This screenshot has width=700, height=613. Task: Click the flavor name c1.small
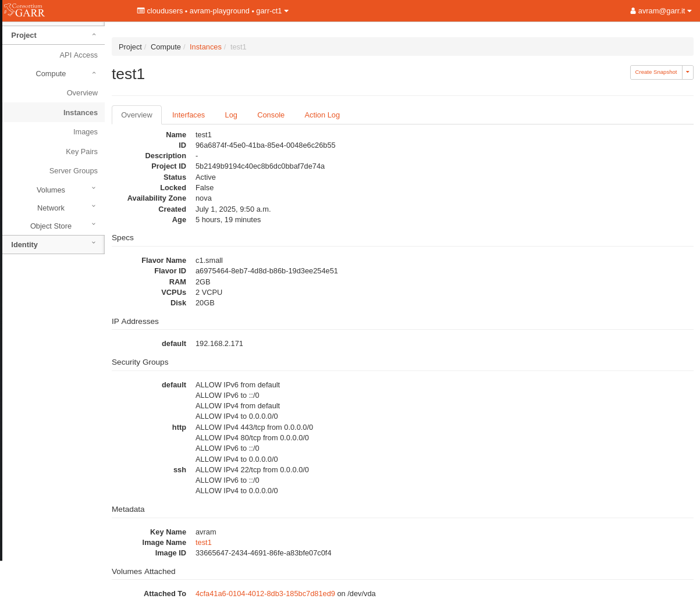pos(209,261)
